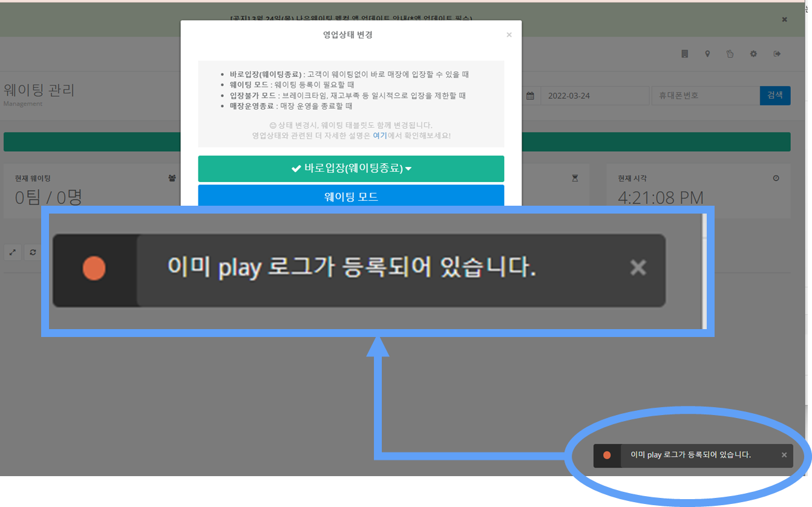Select the hand pointer icon in header
Screen dimensions: 812x507
coord(730,54)
